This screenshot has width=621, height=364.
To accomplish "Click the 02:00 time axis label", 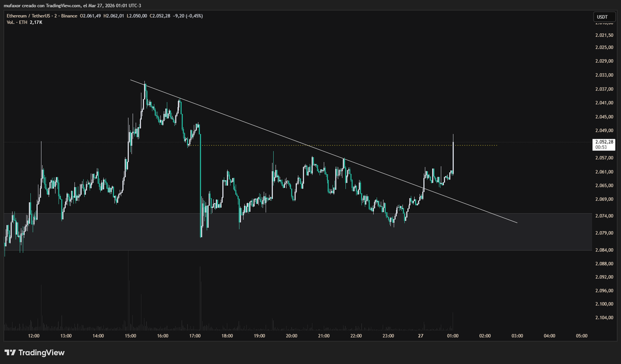I will 485,336.
